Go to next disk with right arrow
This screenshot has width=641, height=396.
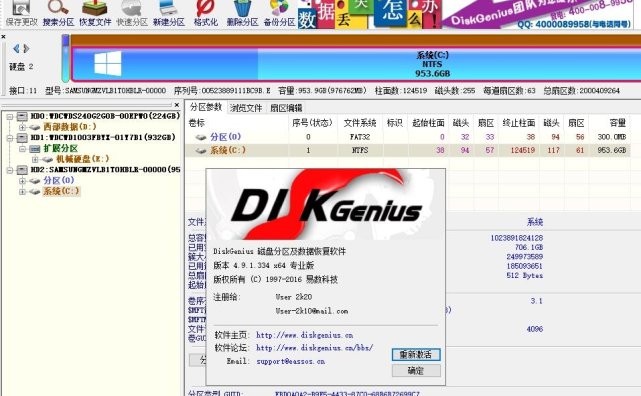pyautogui.click(x=26, y=49)
